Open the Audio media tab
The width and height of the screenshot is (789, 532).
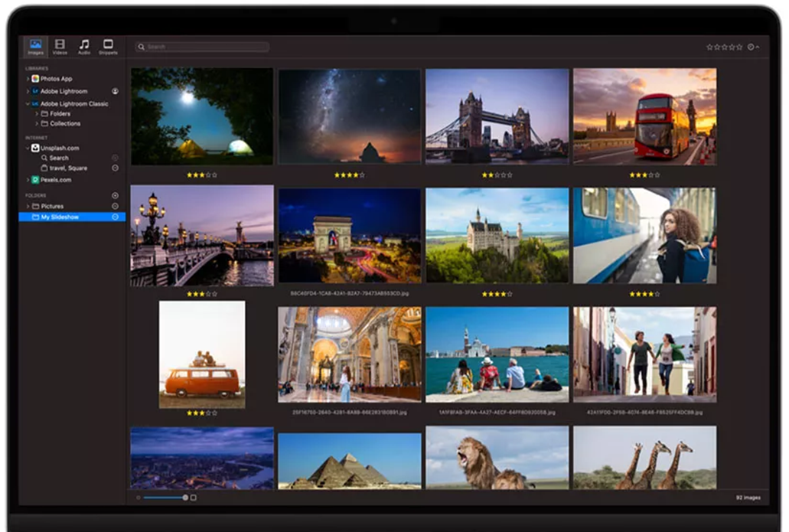84,47
